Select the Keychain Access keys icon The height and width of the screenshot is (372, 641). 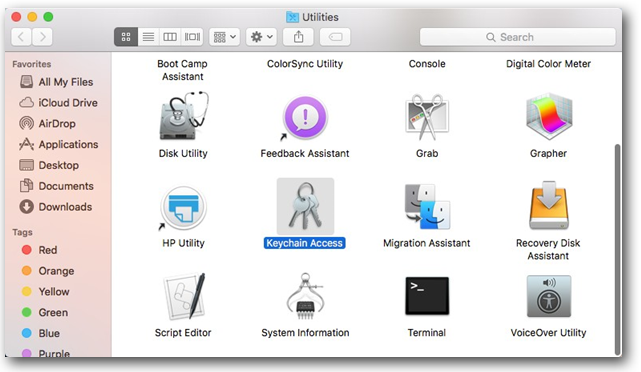point(305,206)
